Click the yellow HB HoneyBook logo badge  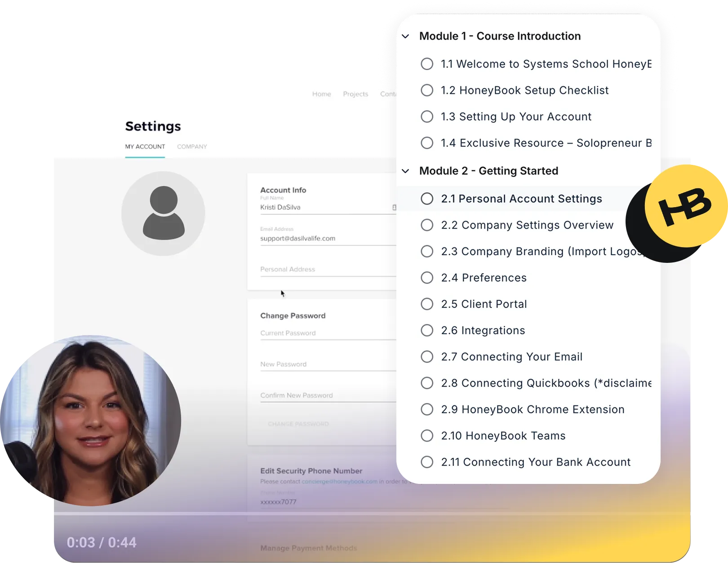point(686,206)
